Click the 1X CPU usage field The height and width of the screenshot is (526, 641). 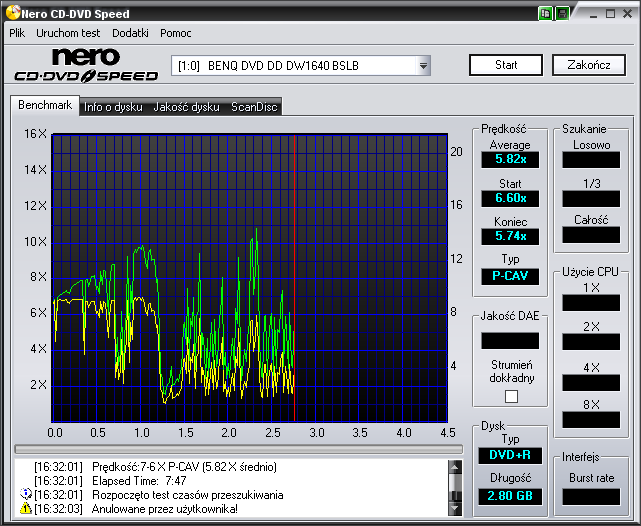tap(591, 303)
